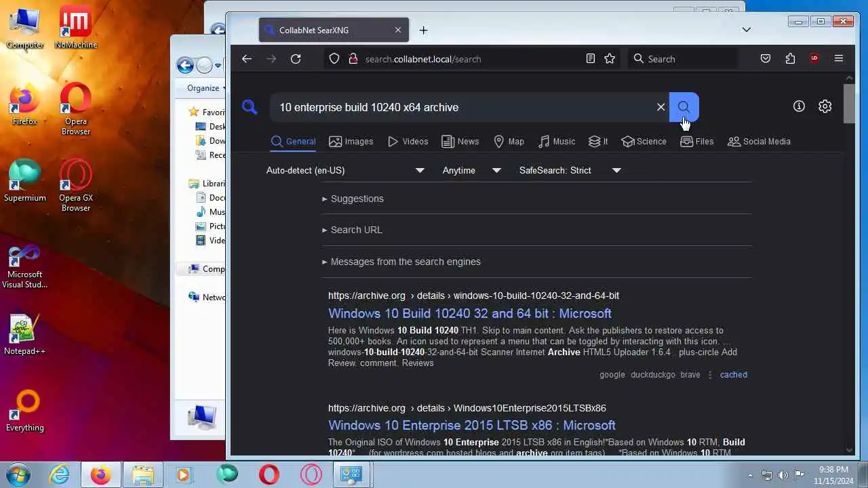Reload the page with the refresh icon

296,59
